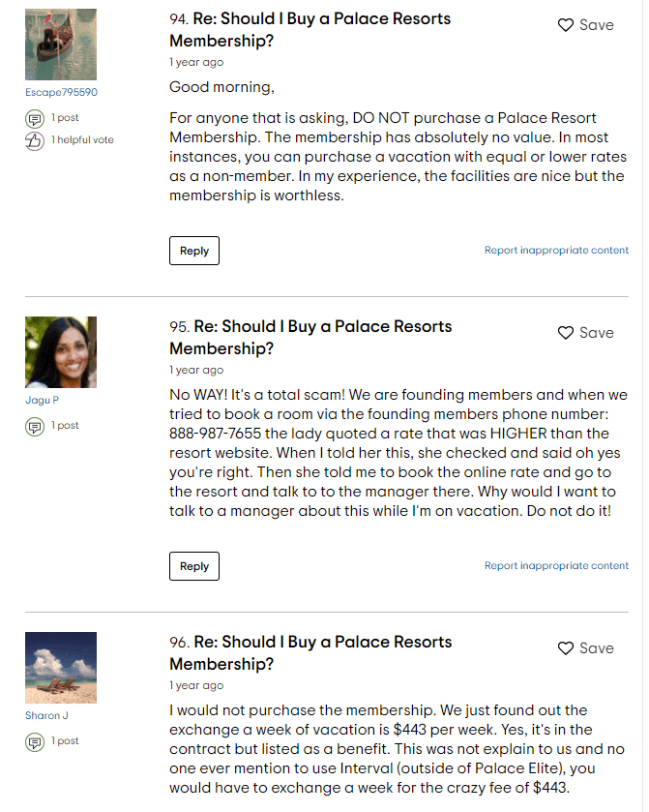Open post 96 title link
Screen dimensions: 649x812
[x=310, y=652]
